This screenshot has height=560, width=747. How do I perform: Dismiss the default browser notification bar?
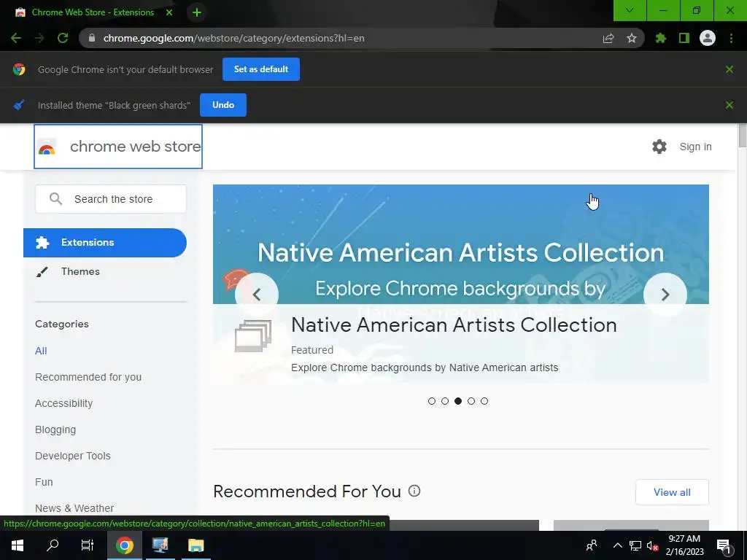(729, 69)
